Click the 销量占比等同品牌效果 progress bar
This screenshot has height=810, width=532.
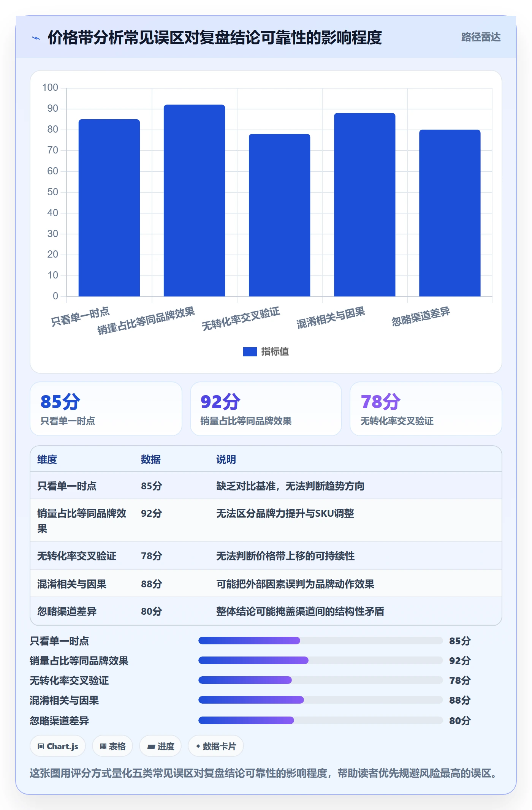point(321,660)
